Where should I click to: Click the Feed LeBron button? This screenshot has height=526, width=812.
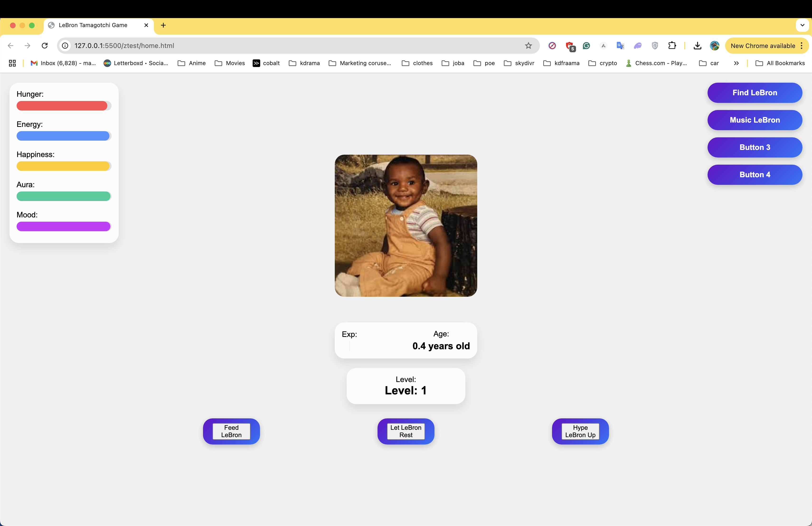click(231, 431)
